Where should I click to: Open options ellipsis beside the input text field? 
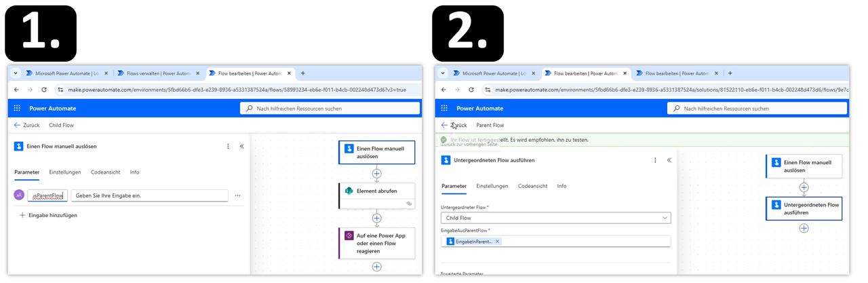click(237, 195)
